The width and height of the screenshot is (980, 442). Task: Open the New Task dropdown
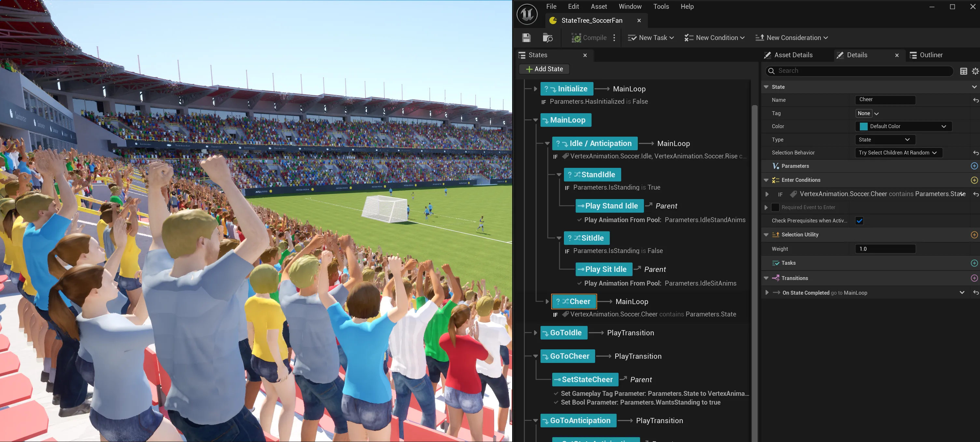651,38
